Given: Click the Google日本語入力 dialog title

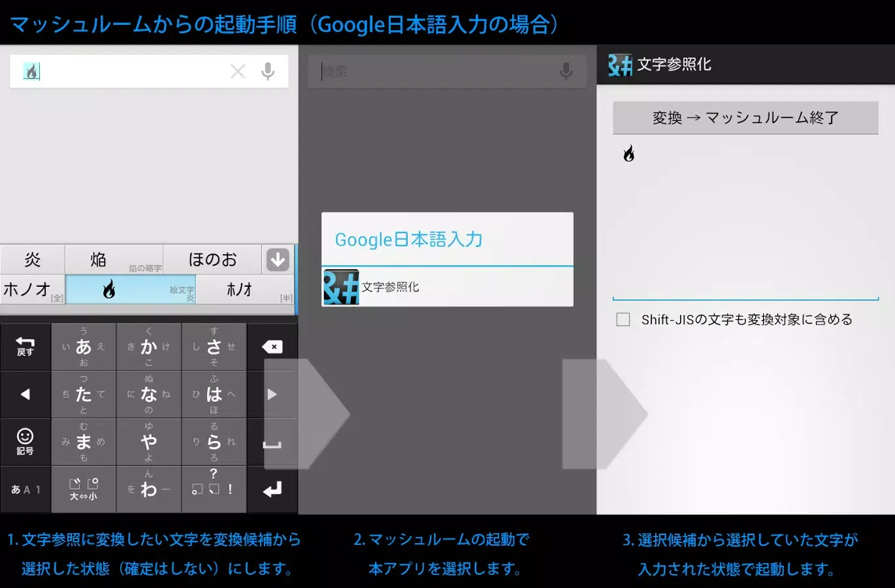Looking at the screenshot, I should tap(409, 239).
